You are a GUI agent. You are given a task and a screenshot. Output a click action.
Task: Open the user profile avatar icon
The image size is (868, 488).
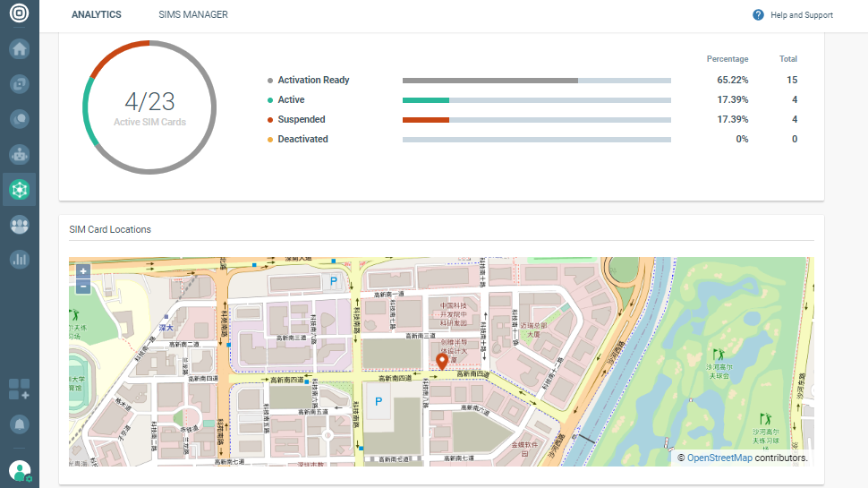[19, 470]
